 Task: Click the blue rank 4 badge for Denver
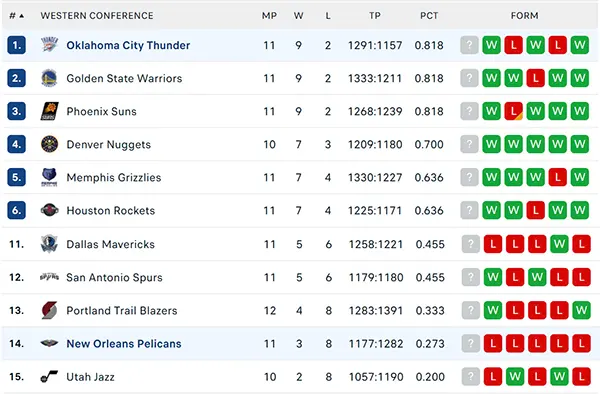tap(16, 144)
